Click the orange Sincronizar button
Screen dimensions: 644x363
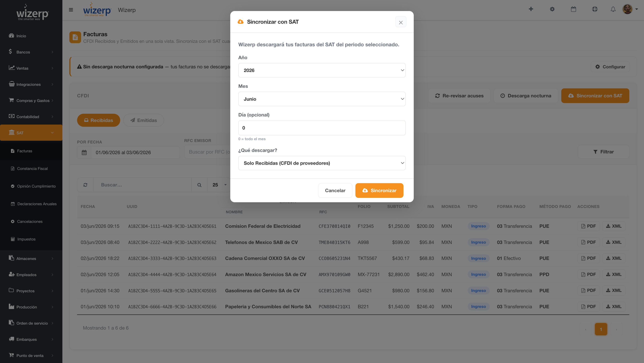(379, 191)
